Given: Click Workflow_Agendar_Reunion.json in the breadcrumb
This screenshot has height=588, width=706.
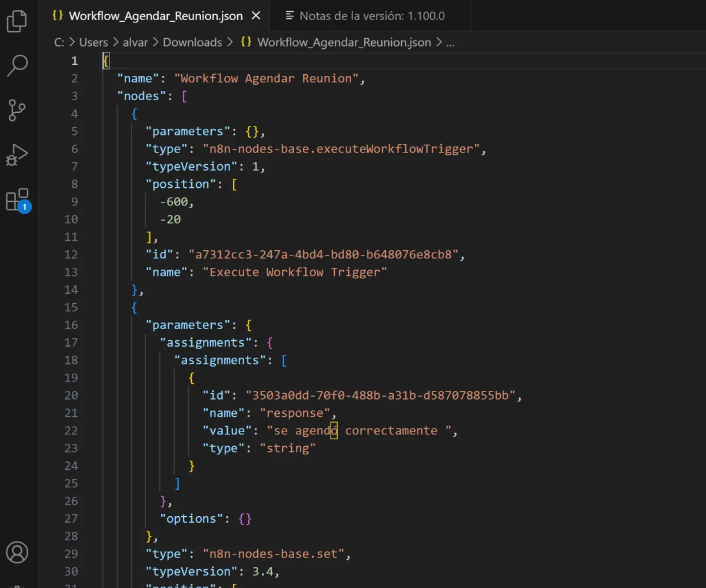Looking at the screenshot, I should tap(344, 42).
